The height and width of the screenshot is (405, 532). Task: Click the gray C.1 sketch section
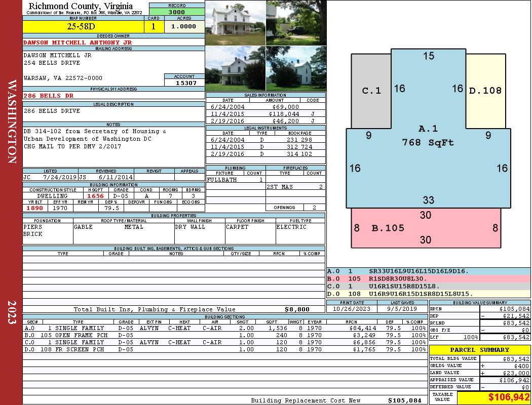pos(371,91)
